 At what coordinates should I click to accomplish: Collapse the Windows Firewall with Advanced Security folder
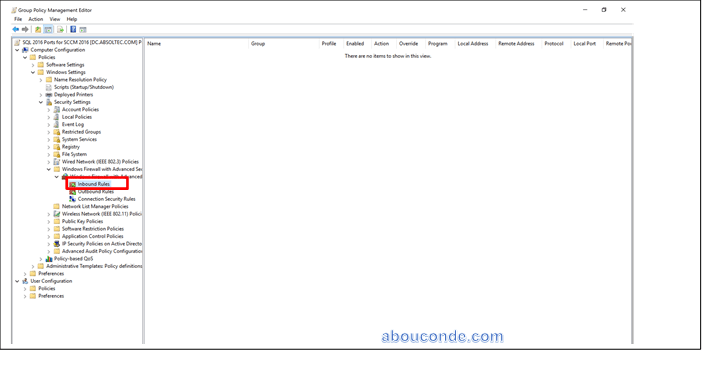[x=49, y=169]
